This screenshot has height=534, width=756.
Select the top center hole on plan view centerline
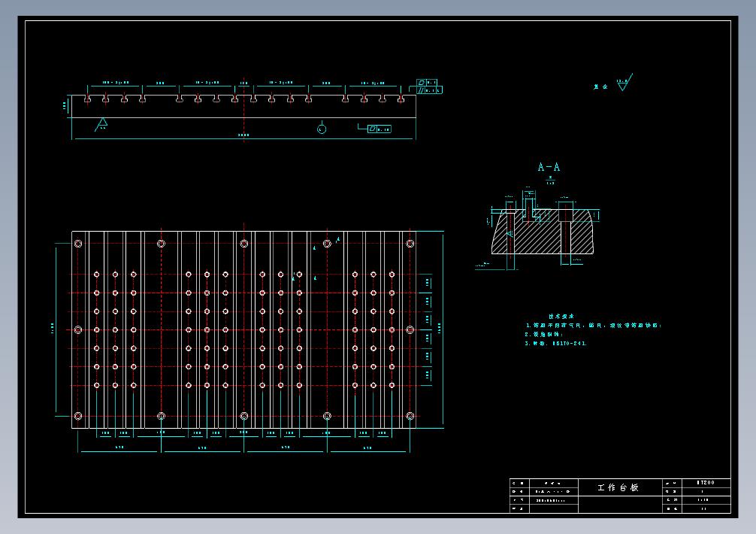click(x=243, y=244)
